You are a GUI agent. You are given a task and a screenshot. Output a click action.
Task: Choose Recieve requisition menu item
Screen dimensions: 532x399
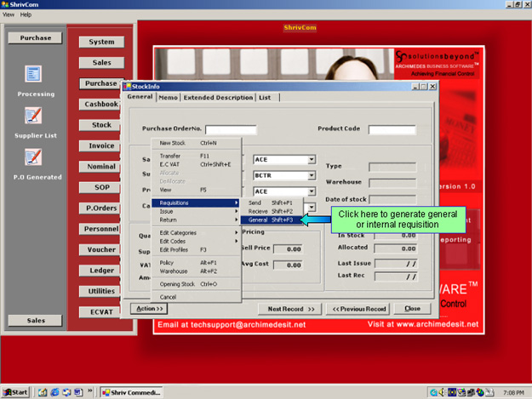point(271,211)
